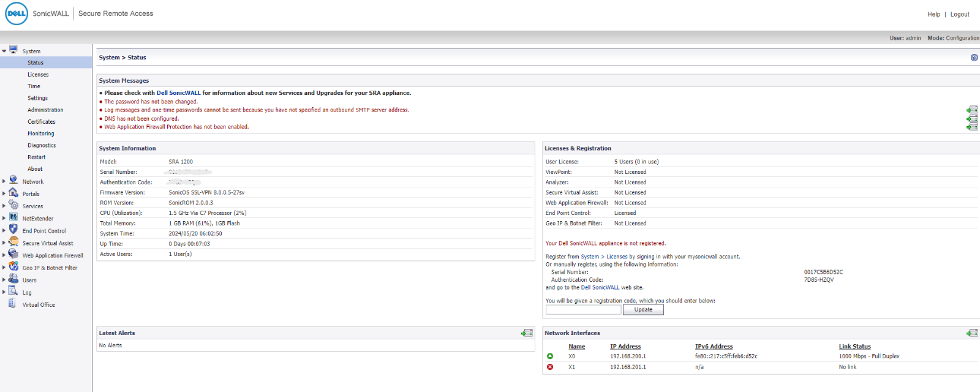Click the Web Application Firewall icon
This screenshot has width=980, height=392.
(x=13, y=254)
